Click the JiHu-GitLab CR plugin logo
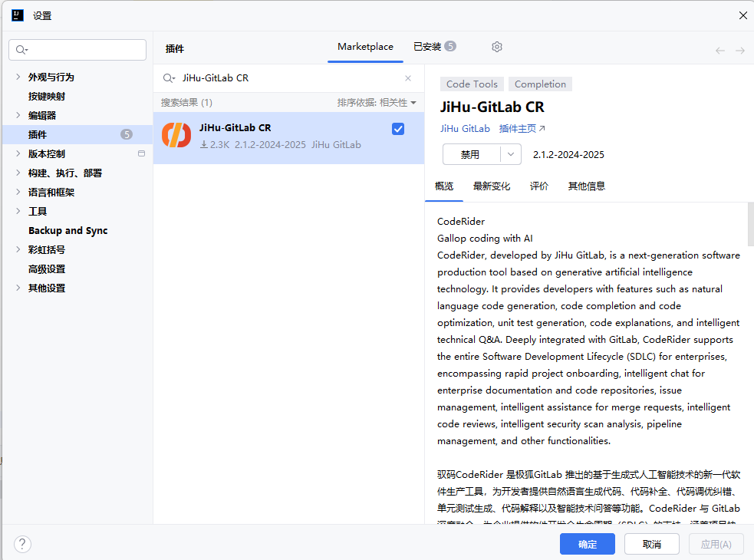Viewport: 754px width, 560px height. coord(176,135)
